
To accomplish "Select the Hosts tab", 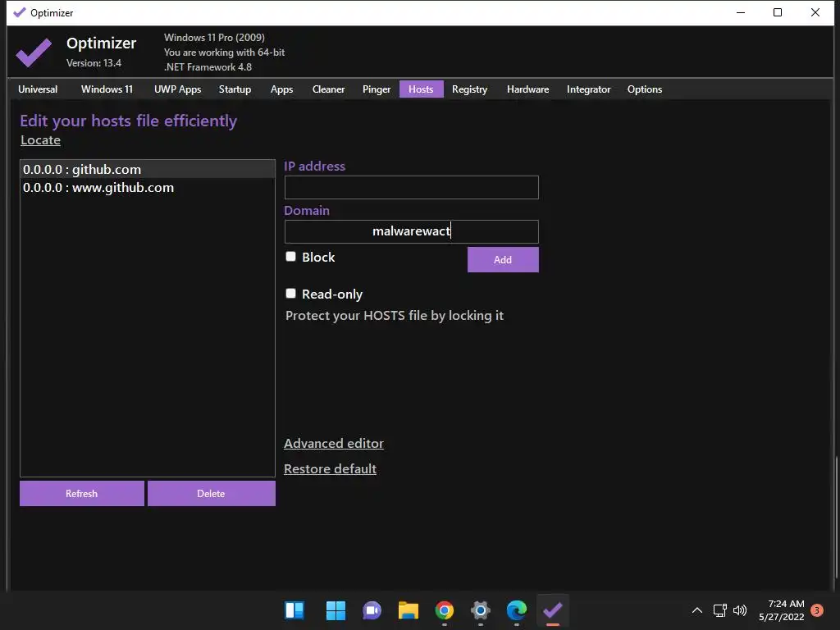I will (x=421, y=89).
